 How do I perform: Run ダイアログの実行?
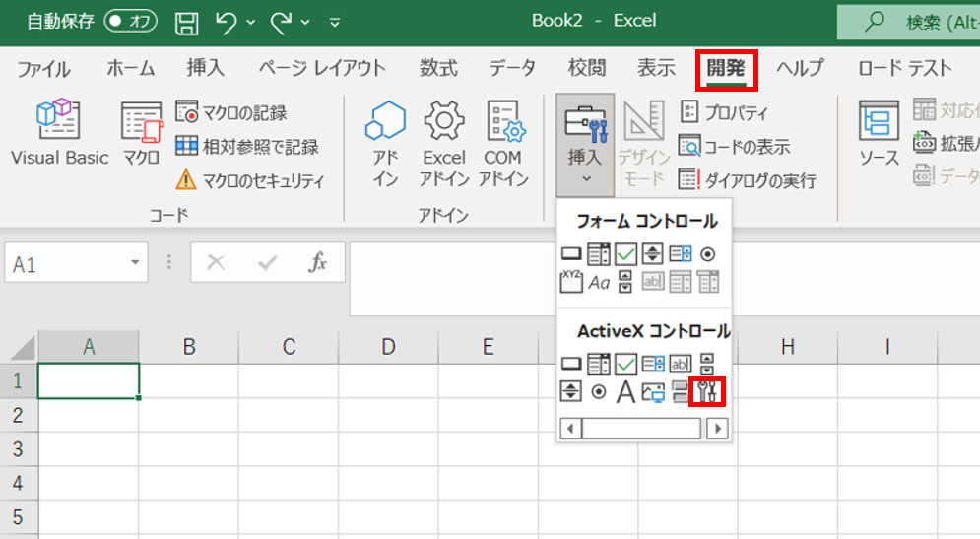pyautogui.click(x=748, y=180)
